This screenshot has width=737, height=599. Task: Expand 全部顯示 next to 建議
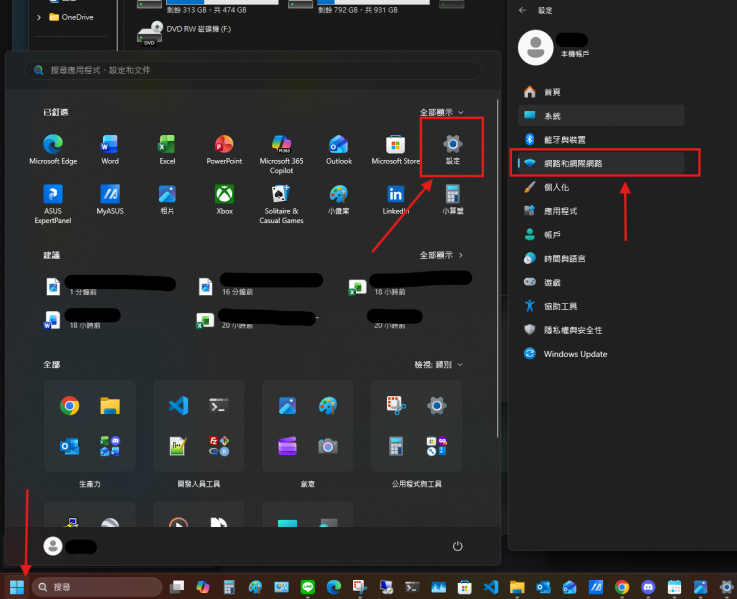[441, 255]
